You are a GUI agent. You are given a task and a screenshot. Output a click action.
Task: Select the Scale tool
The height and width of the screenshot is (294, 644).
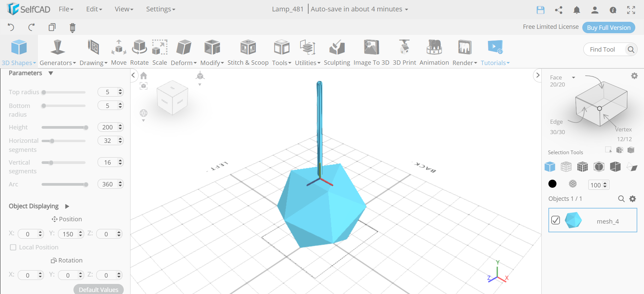point(160,52)
